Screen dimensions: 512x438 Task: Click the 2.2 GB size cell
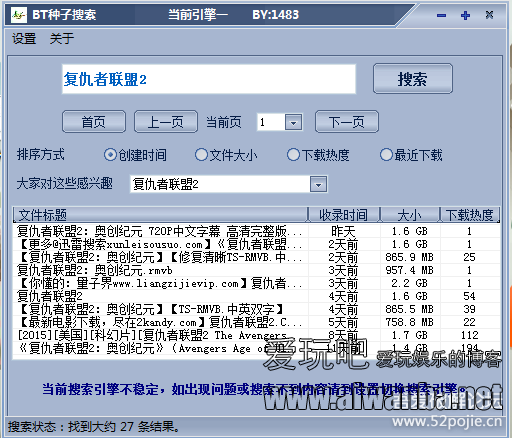410,283
